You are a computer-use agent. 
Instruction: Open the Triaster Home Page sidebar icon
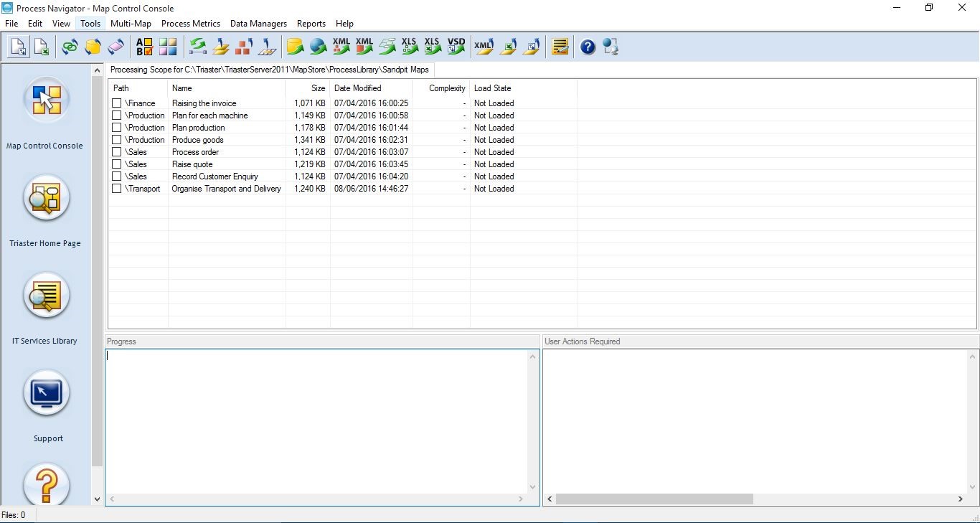pos(45,199)
